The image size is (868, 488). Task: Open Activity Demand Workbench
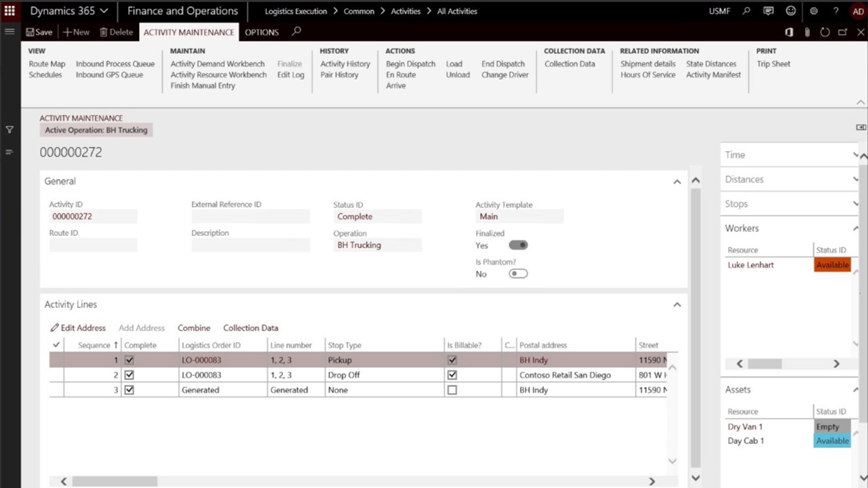[x=218, y=64]
